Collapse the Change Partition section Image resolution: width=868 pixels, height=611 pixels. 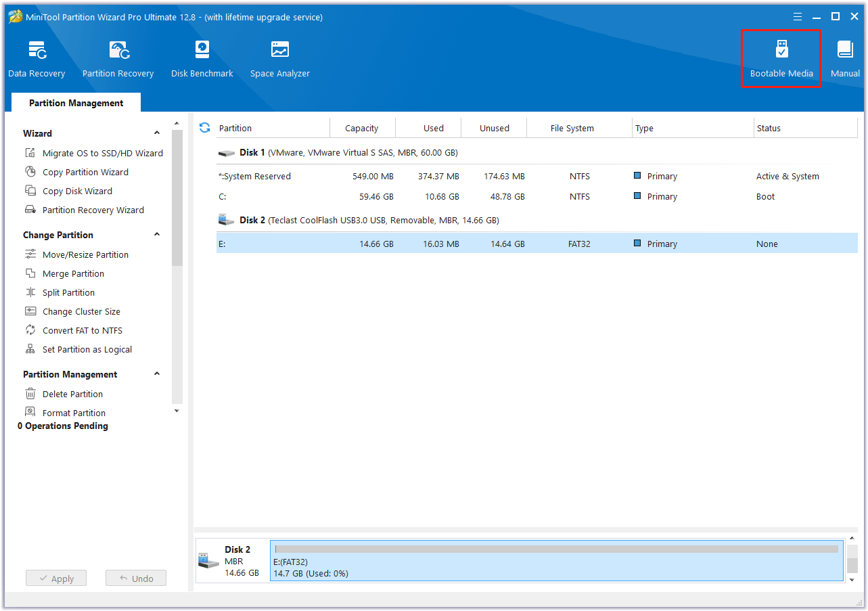pos(157,235)
